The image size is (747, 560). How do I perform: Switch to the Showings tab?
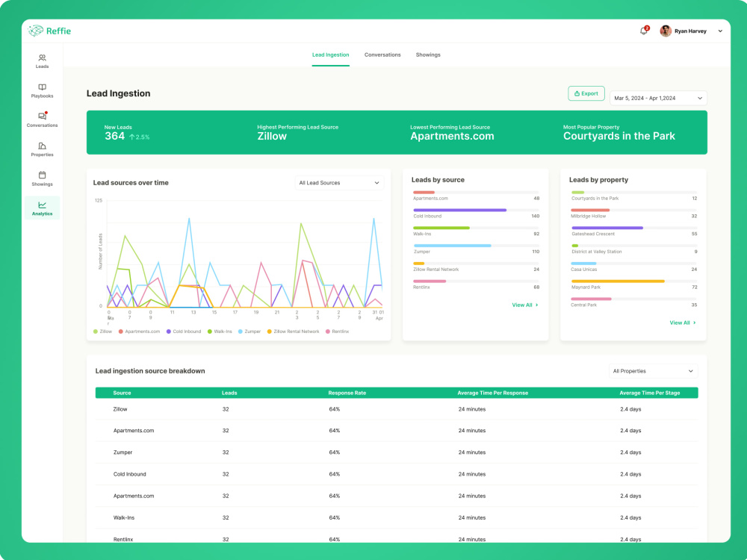pos(428,55)
